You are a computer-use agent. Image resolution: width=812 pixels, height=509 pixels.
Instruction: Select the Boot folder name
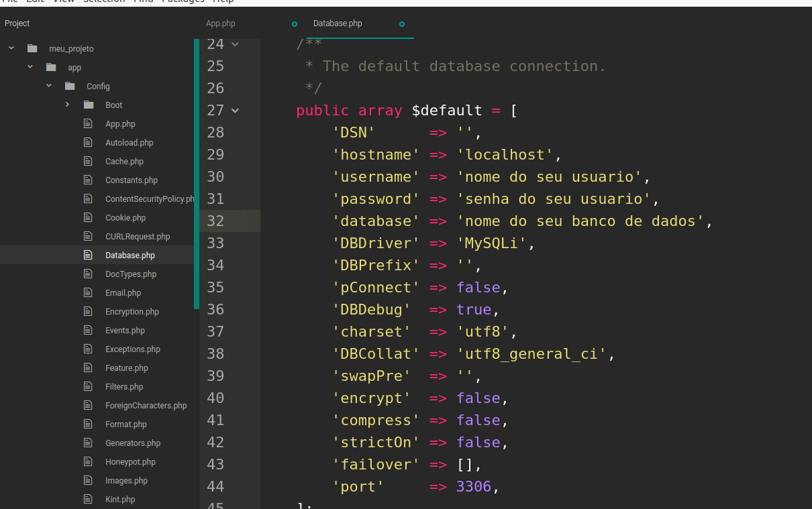pyautogui.click(x=114, y=105)
